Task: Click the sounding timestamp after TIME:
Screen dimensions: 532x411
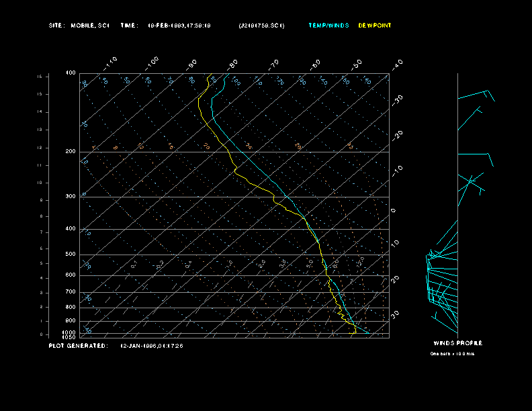Action: pyautogui.click(x=179, y=26)
